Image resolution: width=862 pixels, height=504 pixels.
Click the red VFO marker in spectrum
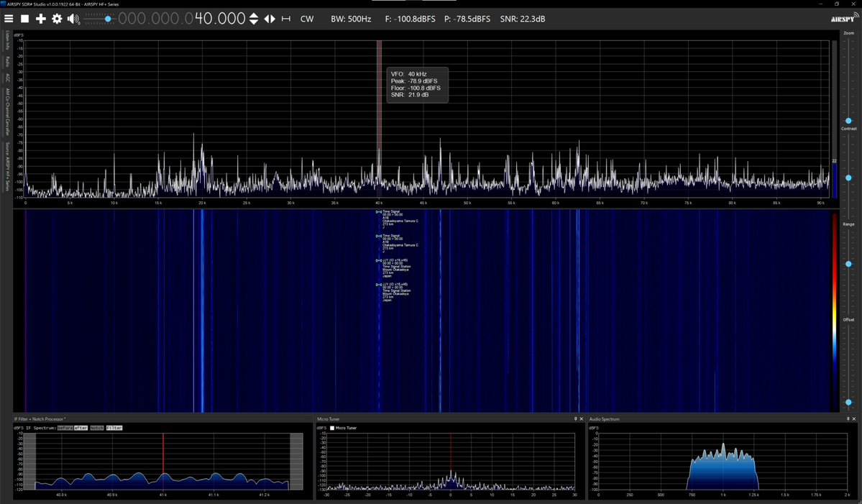click(380, 118)
